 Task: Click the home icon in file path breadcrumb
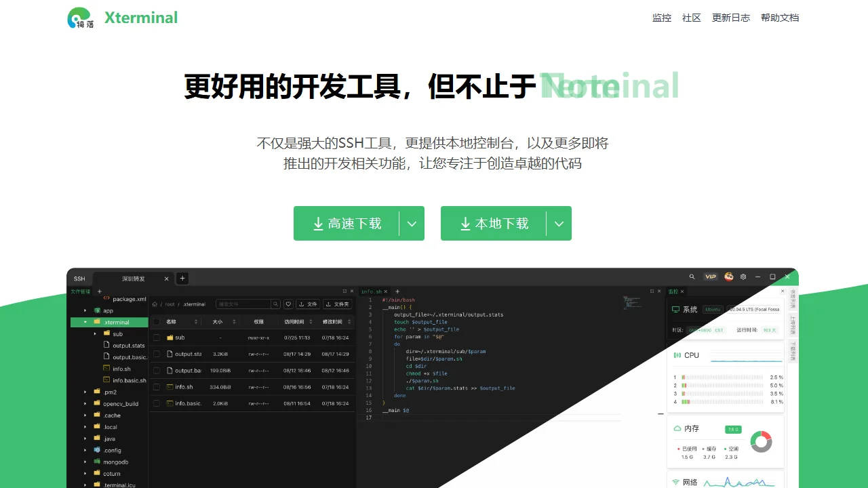coord(155,304)
